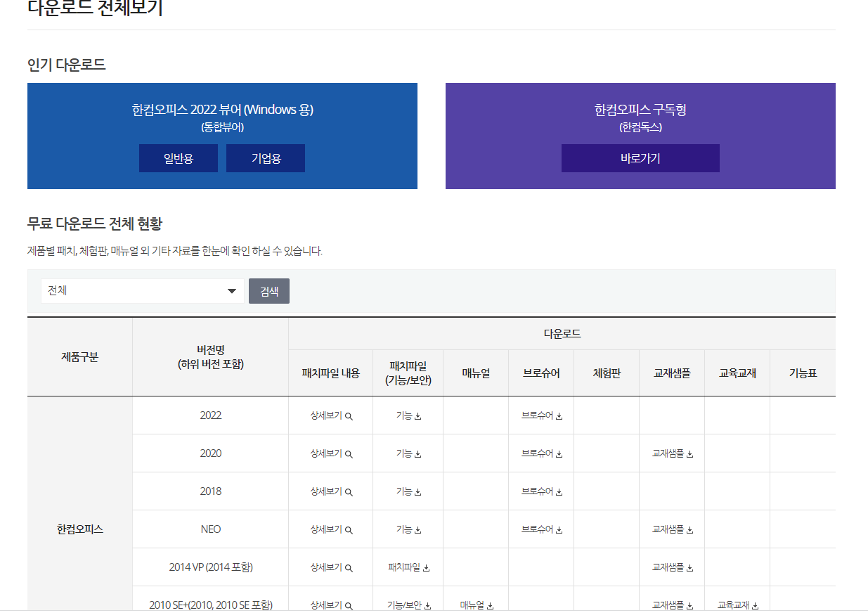Open the 전체 product filter dropdown

click(x=143, y=291)
